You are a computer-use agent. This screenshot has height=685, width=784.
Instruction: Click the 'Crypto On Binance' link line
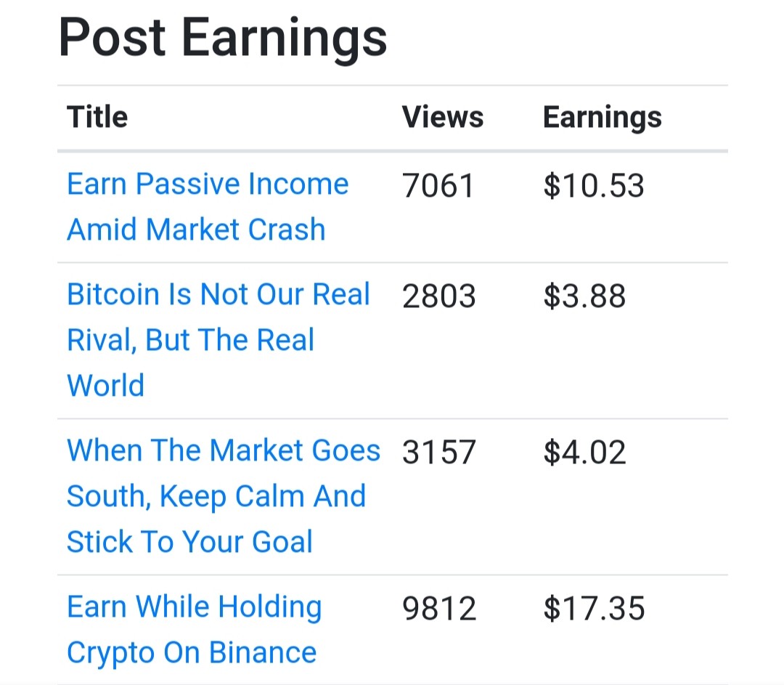click(x=192, y=652)
